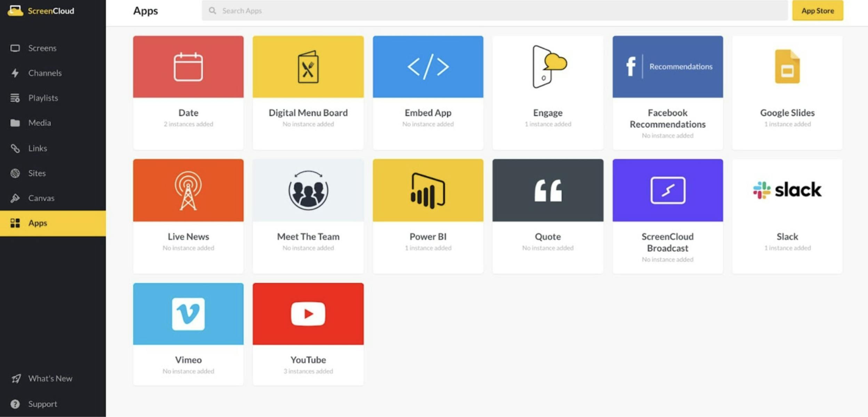Open the App Store button
This screenshot has height=417, width=868.
[818, 11]
